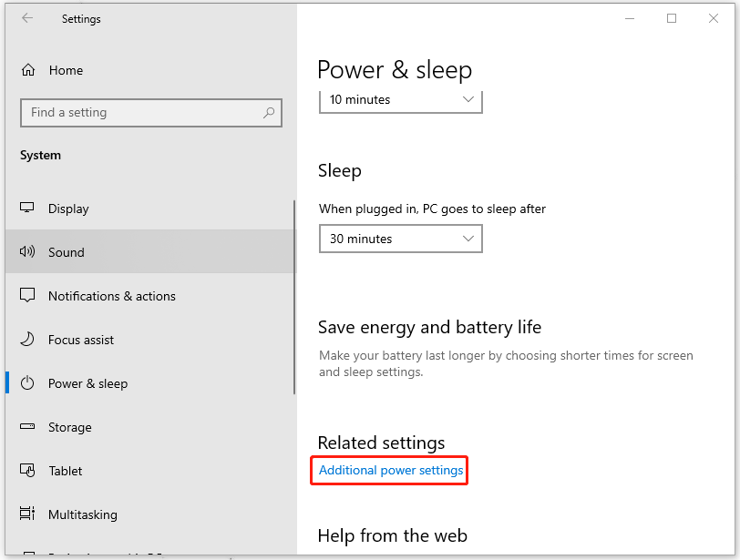
Task: Click the Tablet device icon
Action: click(26, 471)
